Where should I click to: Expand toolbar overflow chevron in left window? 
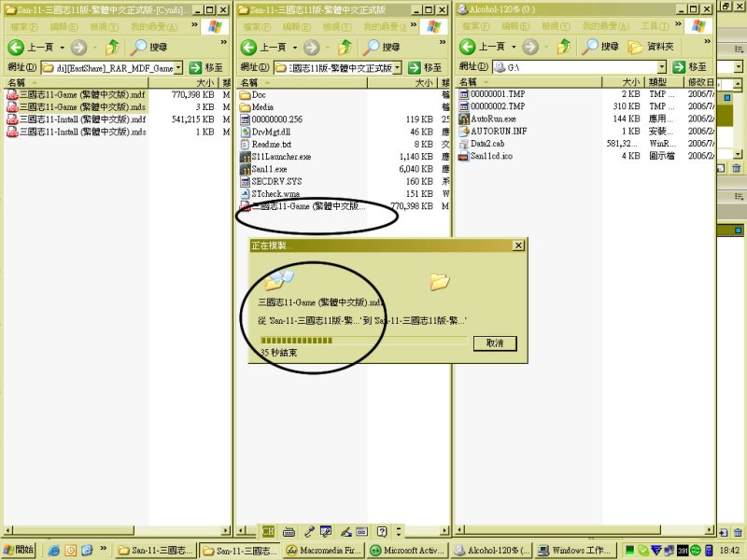[223, 42]
